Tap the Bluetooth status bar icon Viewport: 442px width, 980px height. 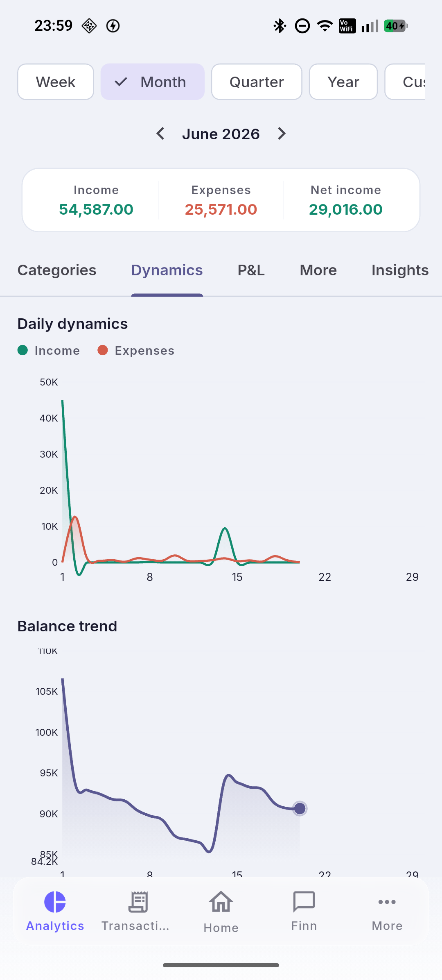(280, 26)
